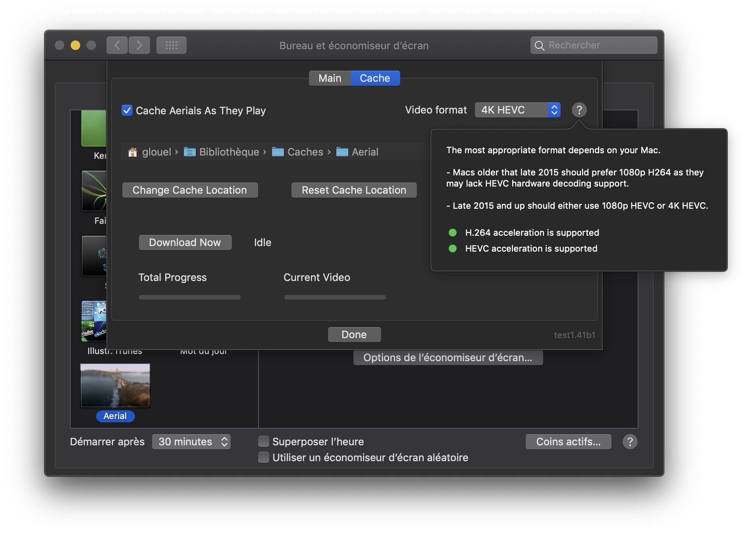Click the Current Video progress bar
The image size is (756, 535).
coord(335,297)
